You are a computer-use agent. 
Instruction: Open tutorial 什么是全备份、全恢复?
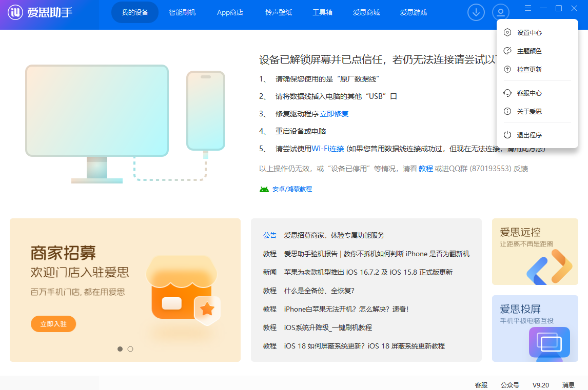point(319,291)
